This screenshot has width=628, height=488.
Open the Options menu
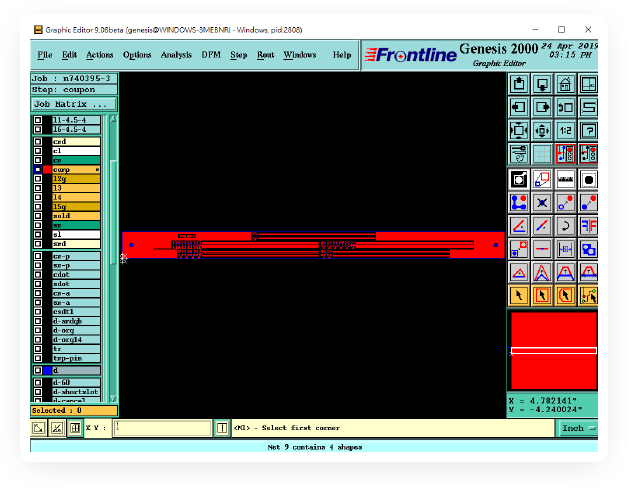pyautogui.click(x=137, y=55)
